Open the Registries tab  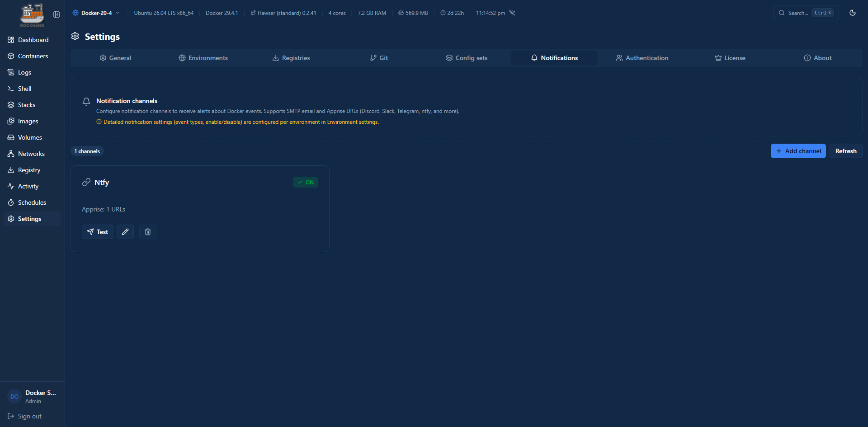291,58
